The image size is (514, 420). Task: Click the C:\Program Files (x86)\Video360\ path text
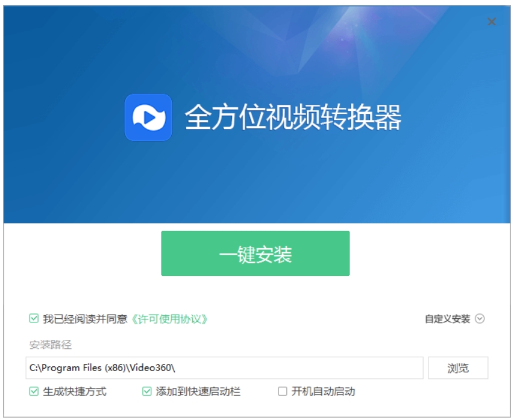click(x=106, y=368)
